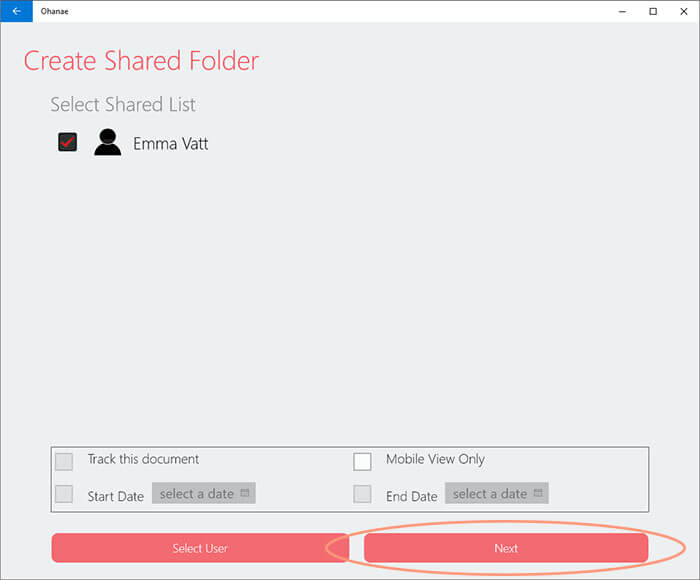This screenshot has height=580, width=700.
Task: Maximize the Ohanae window
Action: [x=653, y=11]
